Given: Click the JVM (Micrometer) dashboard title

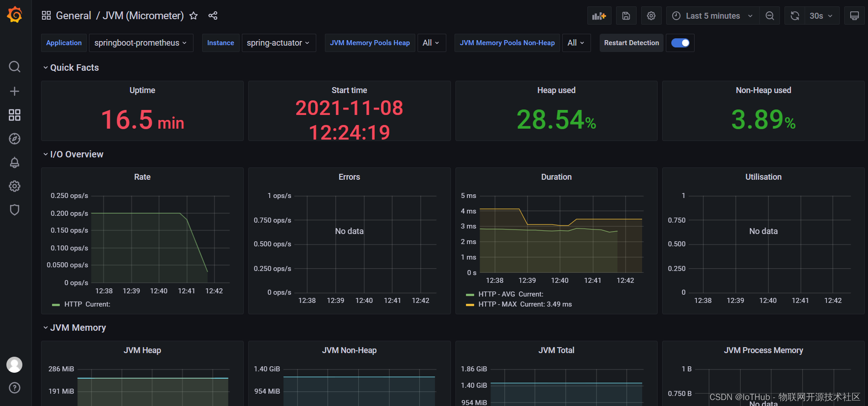Looking at the screenshot, I should point(143,16).
